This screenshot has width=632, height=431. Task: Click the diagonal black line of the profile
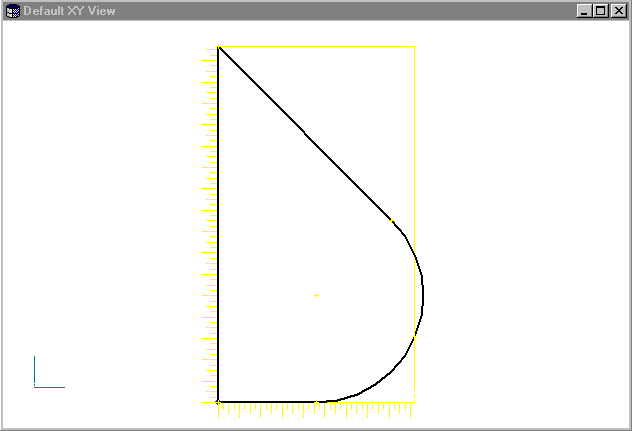coord(304,133)
